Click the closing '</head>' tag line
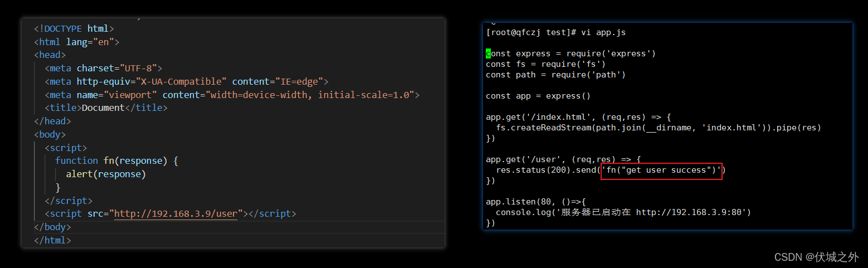 coord(52,121)
